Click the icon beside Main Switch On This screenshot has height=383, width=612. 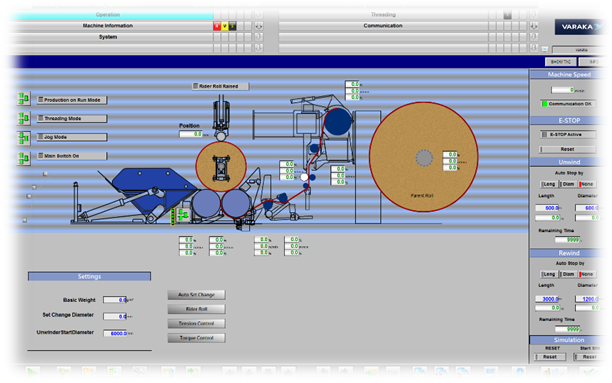point(24,158)
